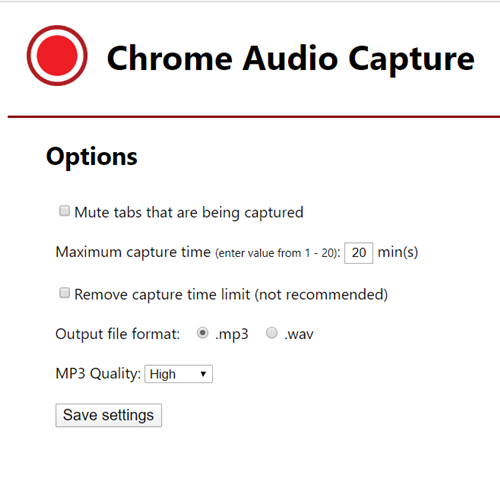
Task: Click the min(s) unit text
Action: (x=398, y=252)
